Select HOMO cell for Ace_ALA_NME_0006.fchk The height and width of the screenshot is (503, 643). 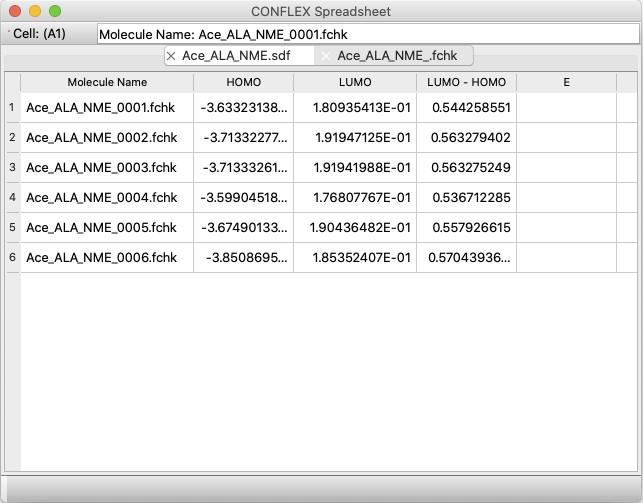coord(244,258)
